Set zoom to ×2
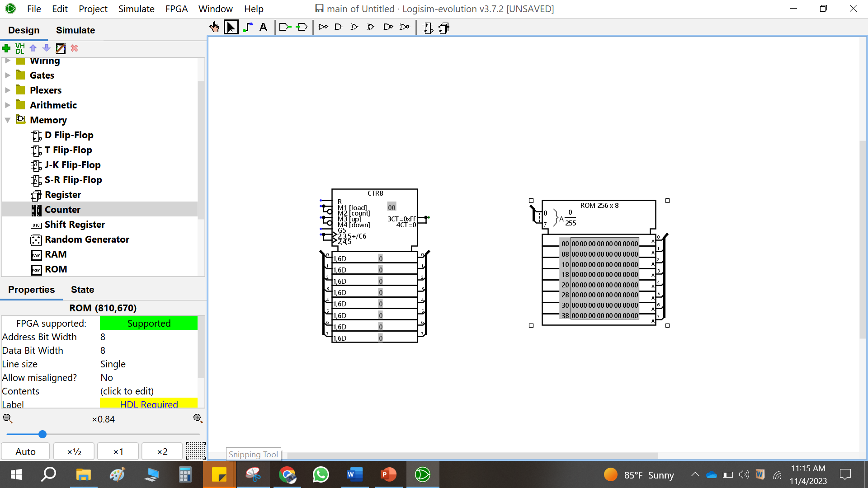The width and height of the screenshot is (868, 488). point(161,451)
